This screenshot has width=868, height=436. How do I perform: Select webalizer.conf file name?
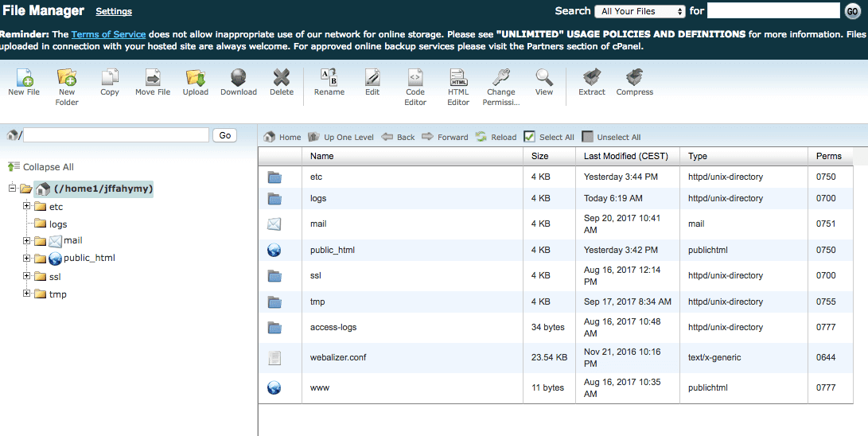click(338, 357)
